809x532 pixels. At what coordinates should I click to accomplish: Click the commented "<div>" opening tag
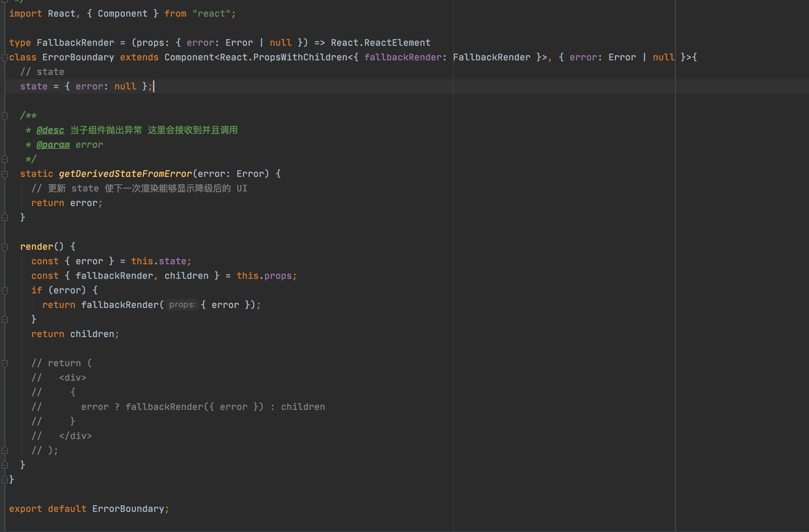pyautogui.click(x=73, y=378)
